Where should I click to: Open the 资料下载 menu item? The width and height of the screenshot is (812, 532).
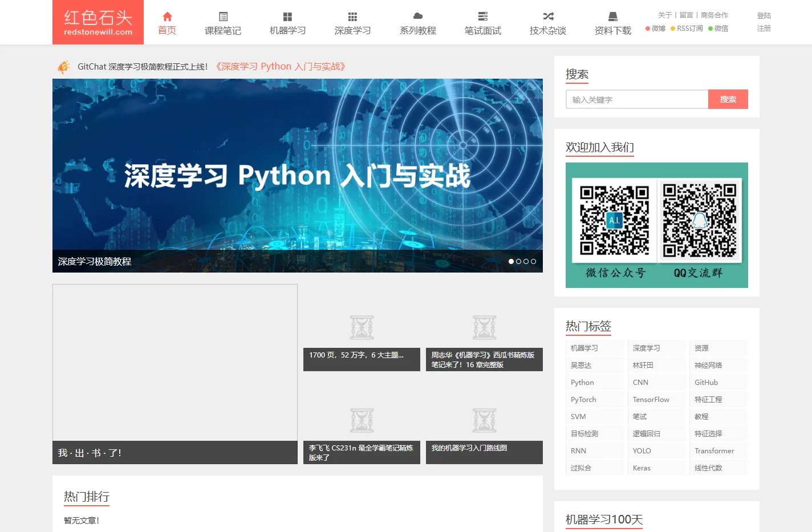pyautogui.click(x=613, y=30)
